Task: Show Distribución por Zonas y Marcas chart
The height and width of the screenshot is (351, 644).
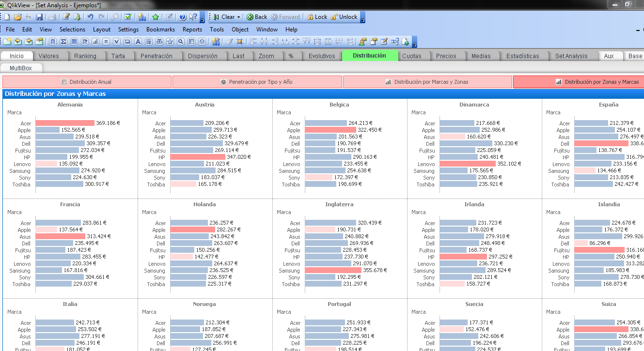Action: [579, 82]
